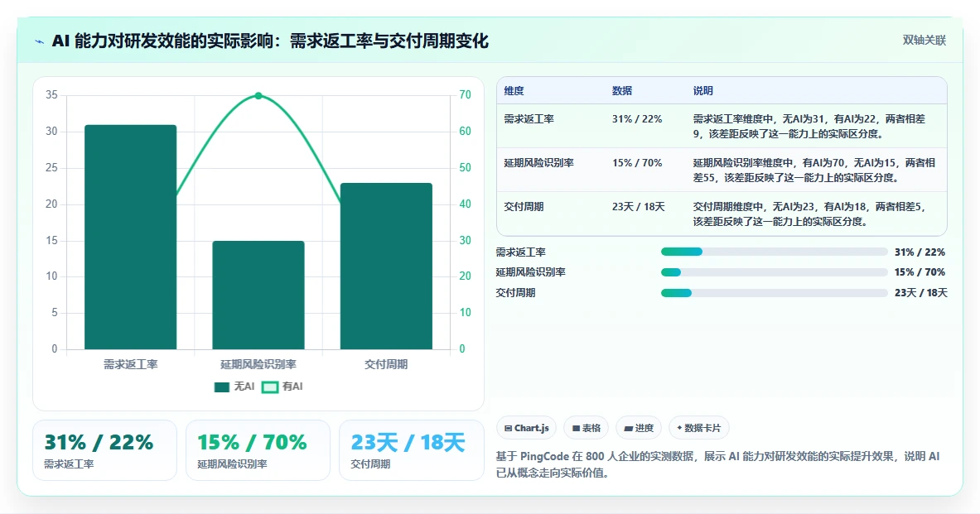
Task: Select the 数据卡片 tag
Action: click(698, 428)
